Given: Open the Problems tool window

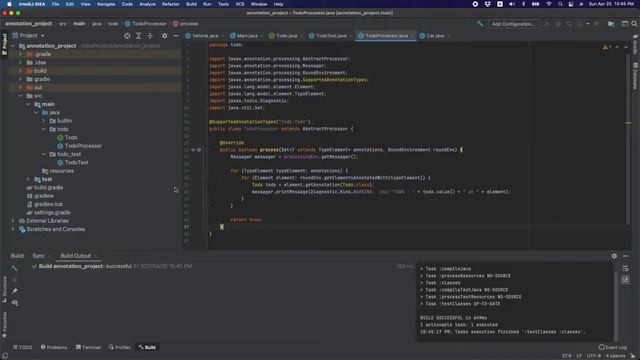Looking at the screenshot, I should (53, 347).
